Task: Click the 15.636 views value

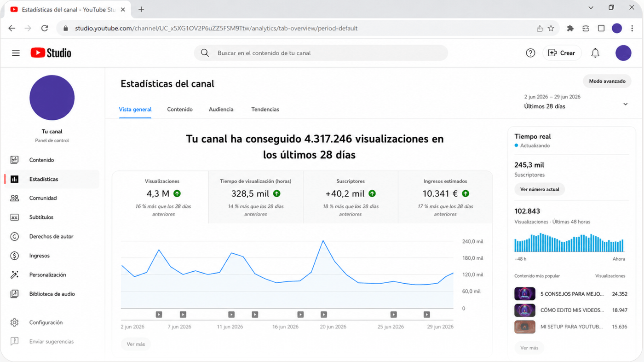Action: (620, 327)
